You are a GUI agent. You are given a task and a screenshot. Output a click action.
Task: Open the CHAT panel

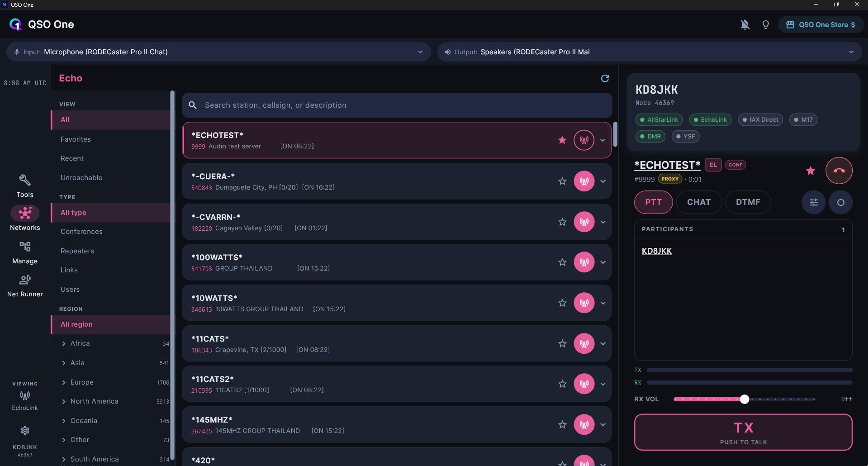point(698,202)
